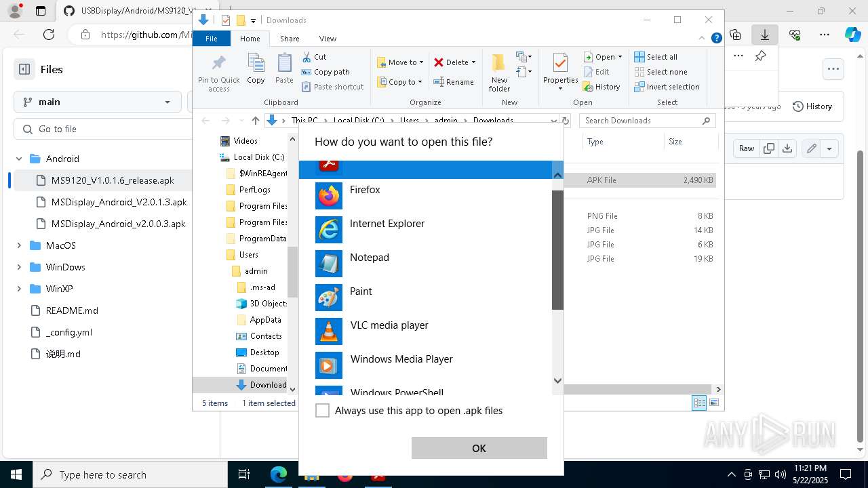Expand the ribbon Open dropdown
Viewport: 868px width, 488px height.
(x=603, y=57)
